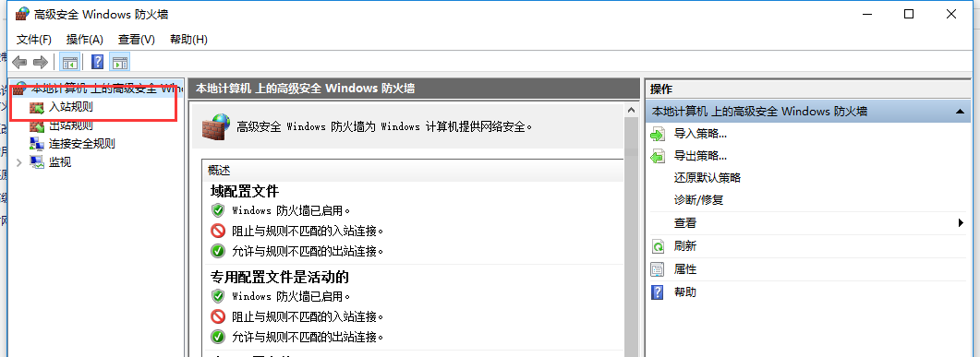Click the 专用配置文件是活动的 heading

coord(279,277)
